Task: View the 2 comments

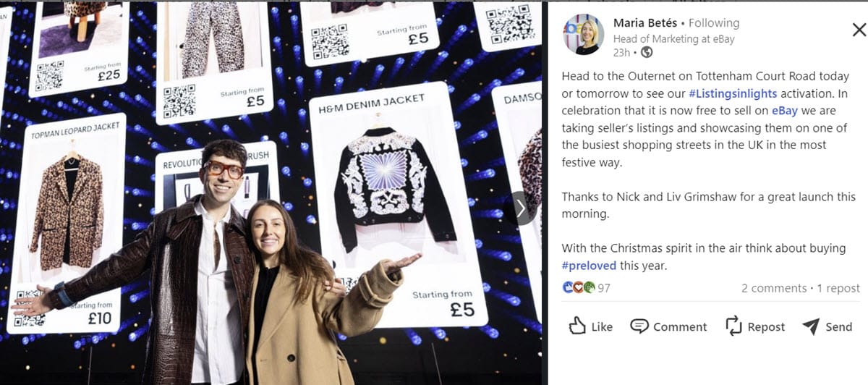Action: [773, 288]
